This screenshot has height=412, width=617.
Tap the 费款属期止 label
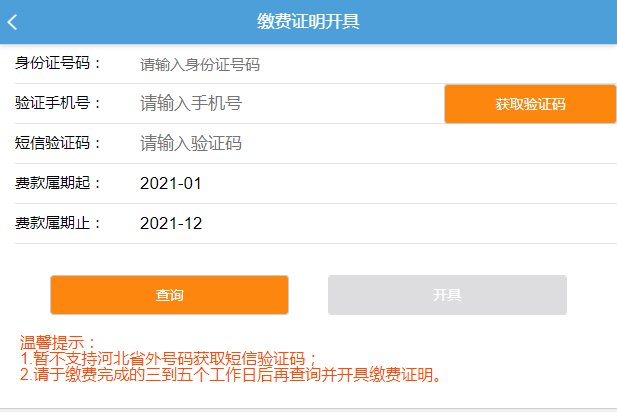pyautogui.click(x=59, y=223)
